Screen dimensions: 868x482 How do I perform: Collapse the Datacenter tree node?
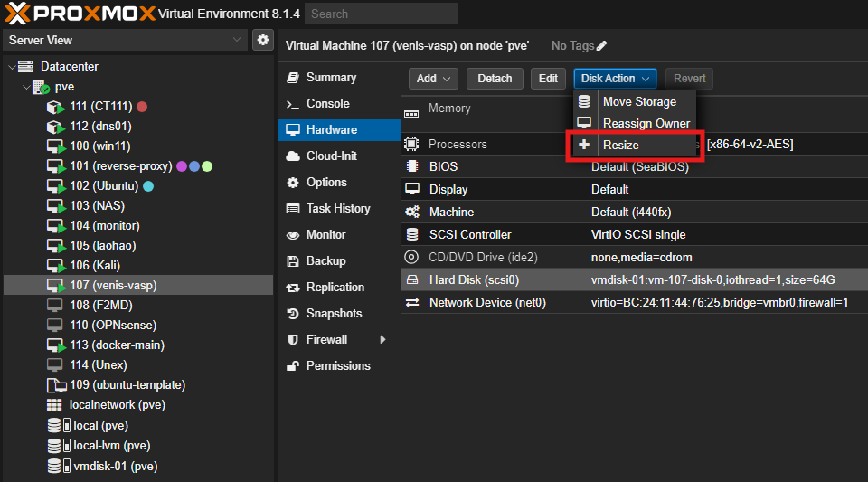11,67
